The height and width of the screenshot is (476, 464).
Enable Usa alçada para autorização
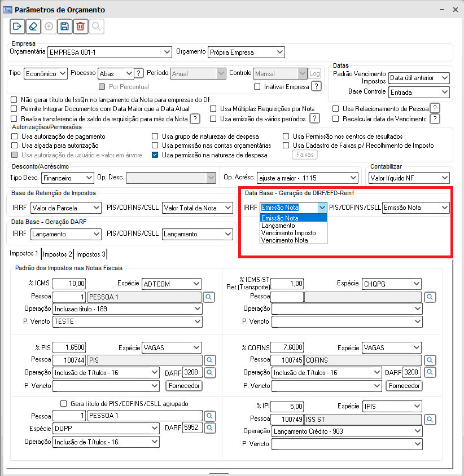pos(14,146)
